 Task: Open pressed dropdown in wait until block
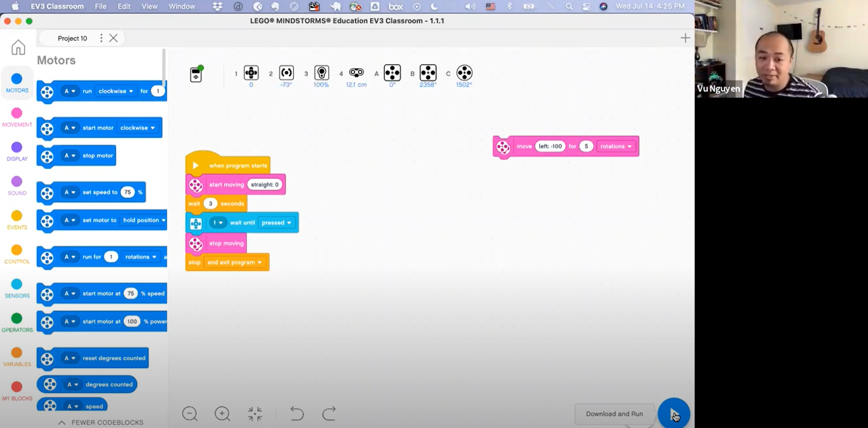point(276,223)
